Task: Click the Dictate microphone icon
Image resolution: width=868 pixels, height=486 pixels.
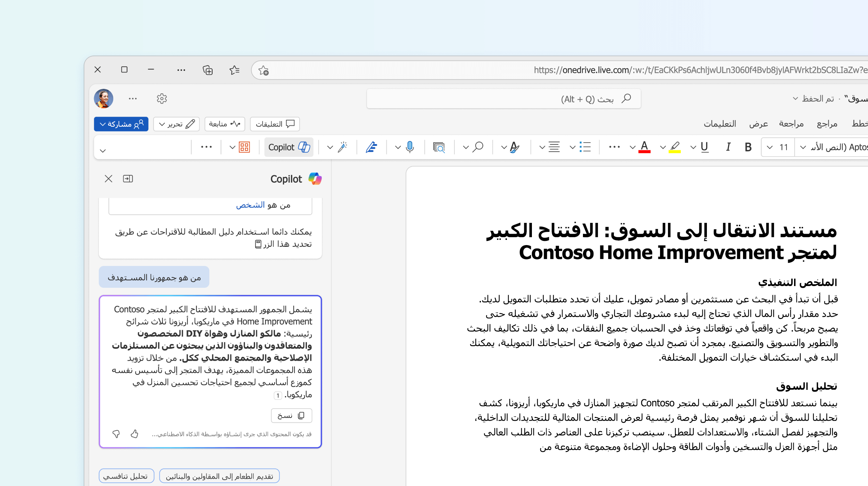Action: click(410, 147)
